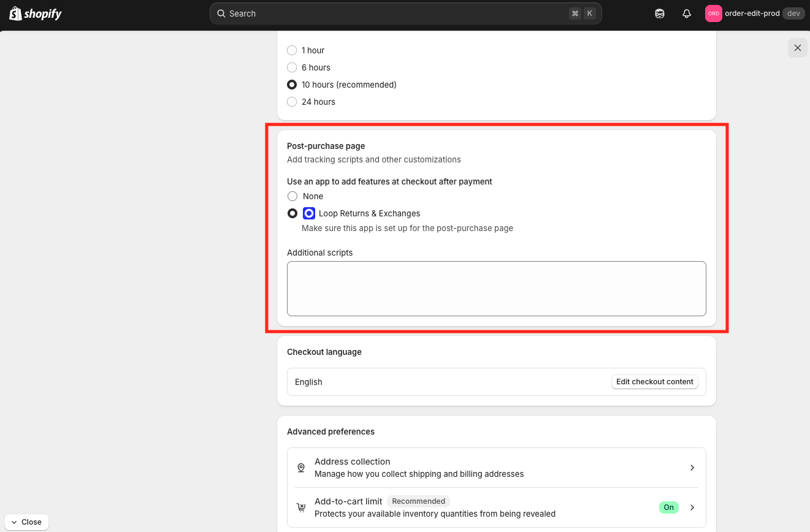Collapse panel with bottom Close button
The height and width of the screenshot is (532, 810).
26,522
